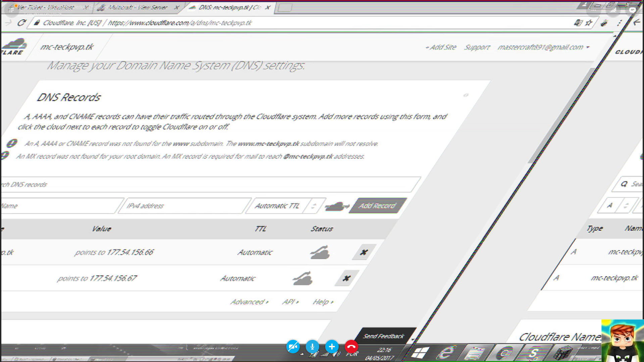Click the 177.54.156.67 value

[x=113, y=278]
